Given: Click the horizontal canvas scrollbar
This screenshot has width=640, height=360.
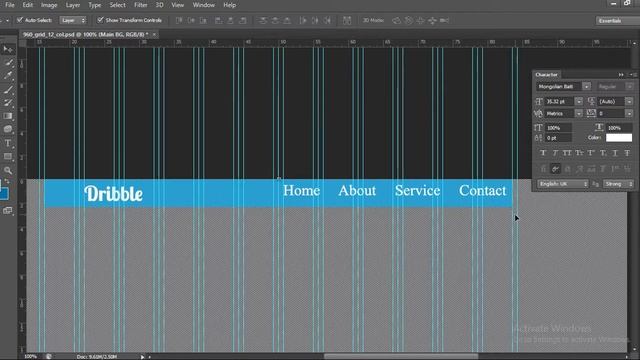Looking at the screenshot, I should (401, 356).
